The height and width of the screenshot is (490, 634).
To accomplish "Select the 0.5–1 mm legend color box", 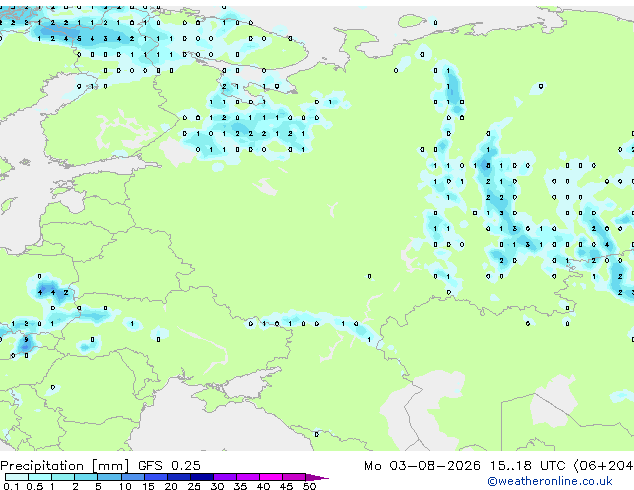I will pos(40,477).
